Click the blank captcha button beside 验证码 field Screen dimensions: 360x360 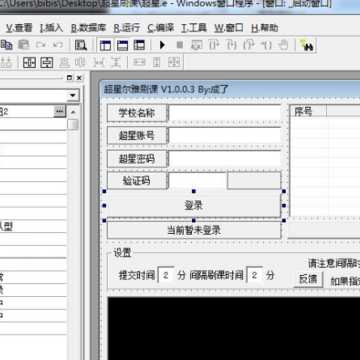pyautogui.click(x=254, y=180)
